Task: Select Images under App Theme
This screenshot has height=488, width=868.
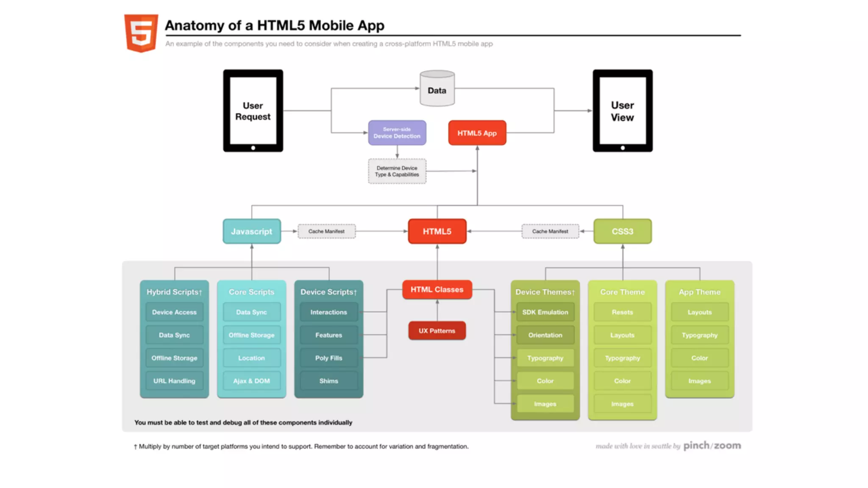Action: coord(699,381)
